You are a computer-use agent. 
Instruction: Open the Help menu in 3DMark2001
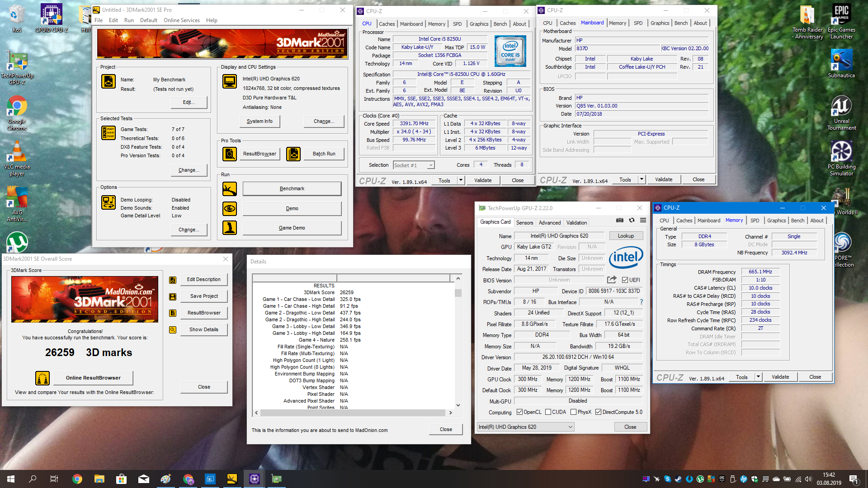[x=212, y=20]
